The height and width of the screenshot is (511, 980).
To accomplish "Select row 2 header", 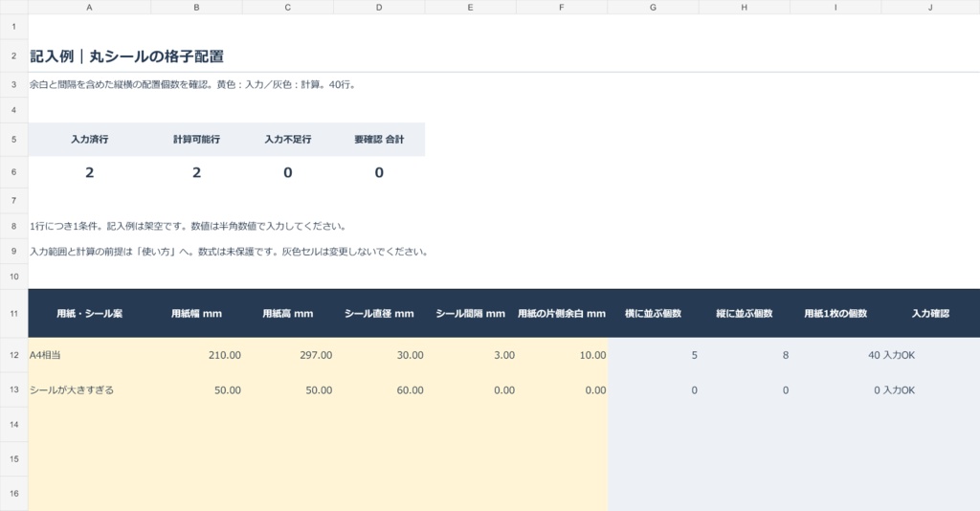I will (x=13, y=56).
